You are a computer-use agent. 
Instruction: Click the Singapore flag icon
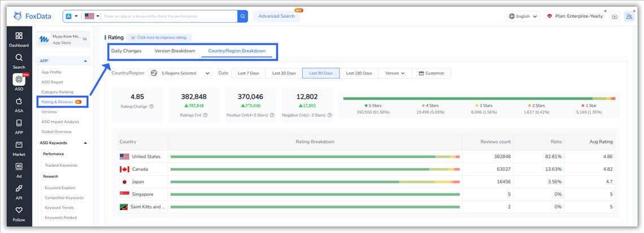click(124, 195)
